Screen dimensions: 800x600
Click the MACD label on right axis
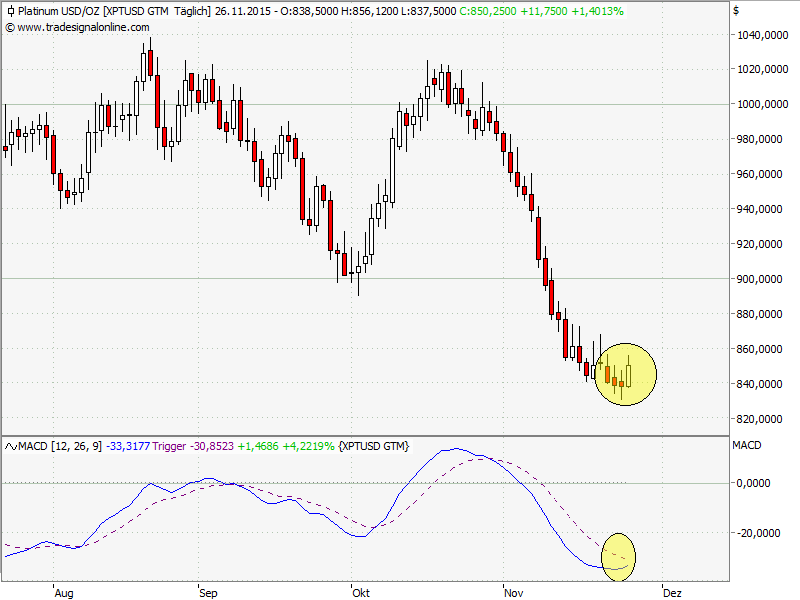(748, 445)
